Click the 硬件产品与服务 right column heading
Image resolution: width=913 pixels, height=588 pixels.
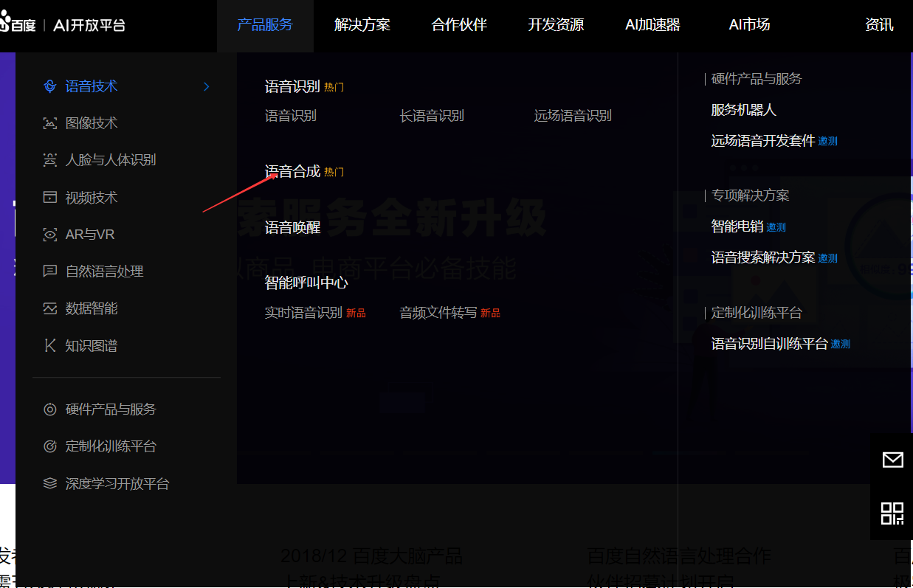[x=757, y=79]
